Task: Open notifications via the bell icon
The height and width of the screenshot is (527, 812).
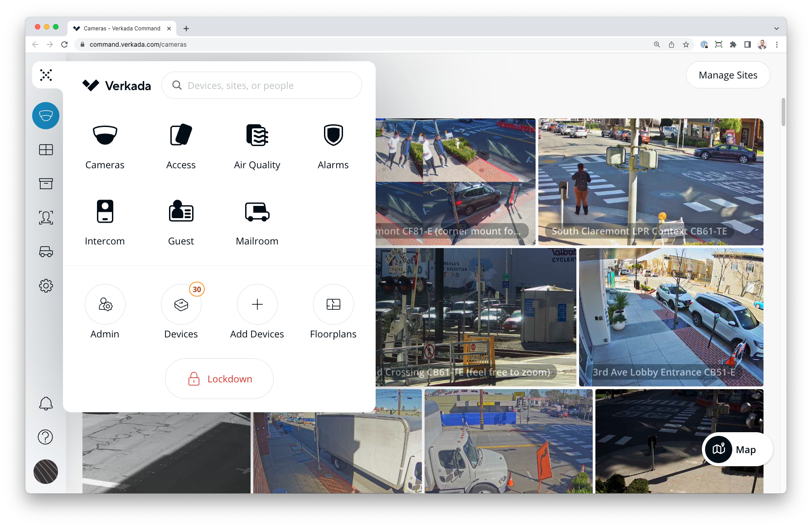Action: pyautogui.click(x=46, y=403)
